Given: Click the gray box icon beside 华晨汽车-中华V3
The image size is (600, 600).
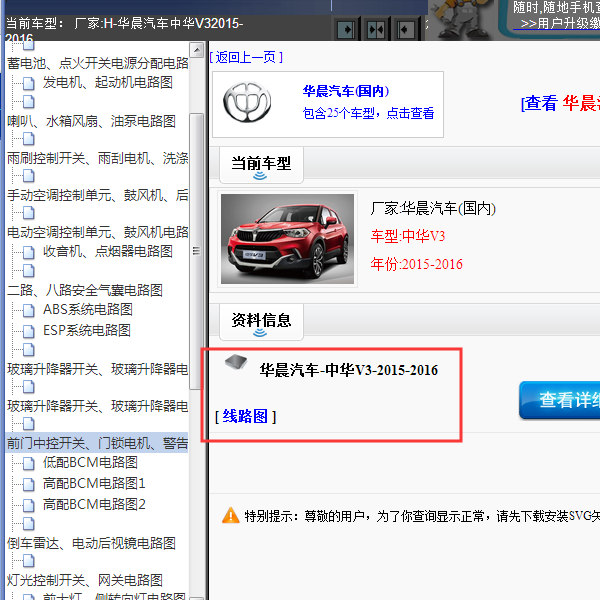Looking at the screenshot, I should point(236,362).
